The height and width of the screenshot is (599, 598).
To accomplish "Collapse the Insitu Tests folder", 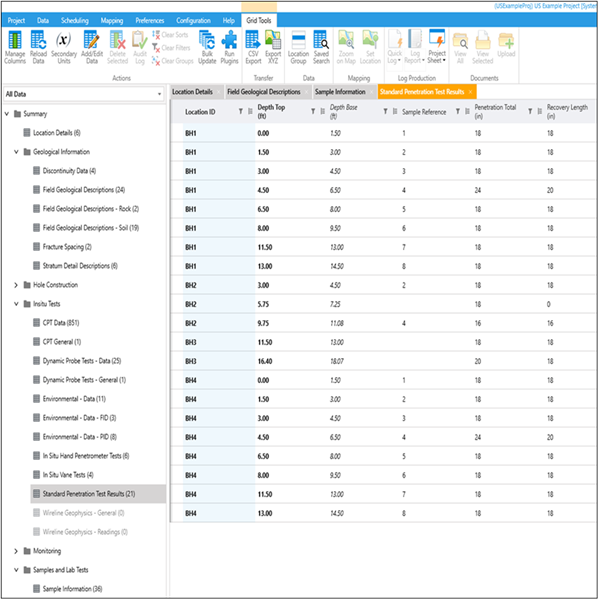I will (x=16, y=304).
